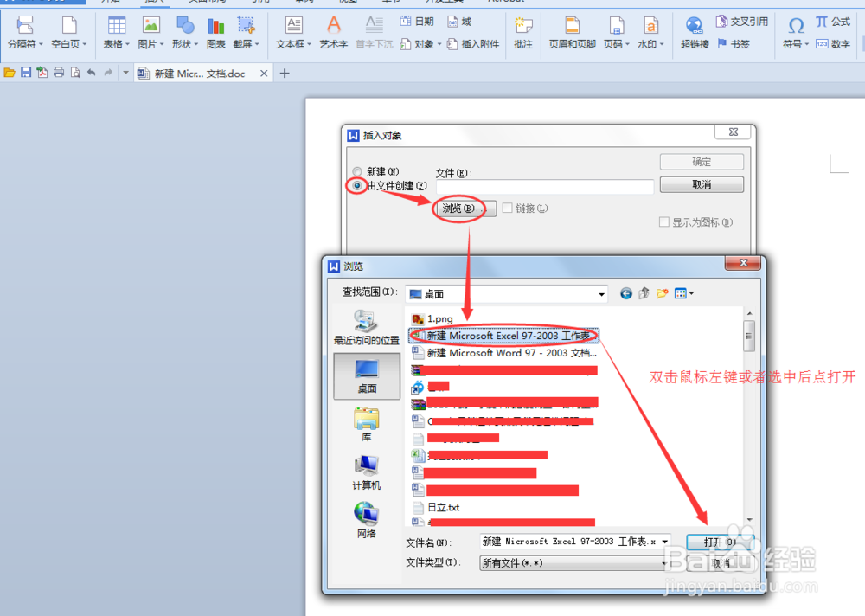Image resolution: width=865 pixels, height=616 pixels.
Task: Insert attachment (插入附件)
Action: [x=473, y=43]
